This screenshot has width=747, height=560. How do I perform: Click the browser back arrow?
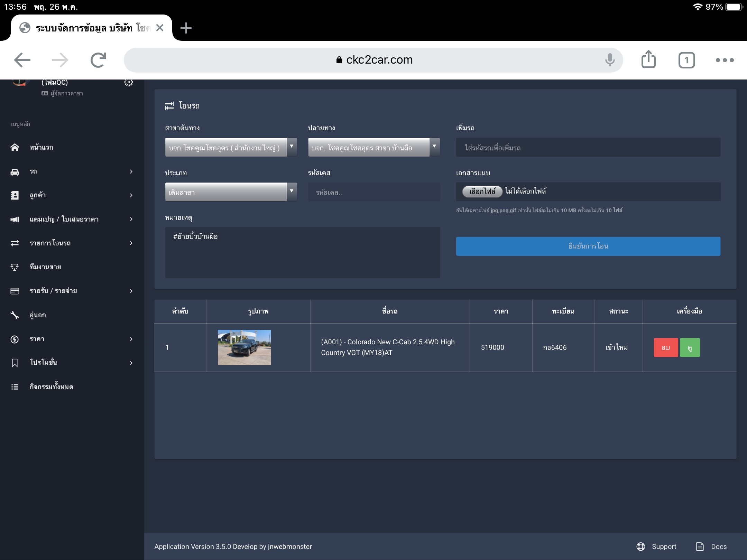coord(22,60)
